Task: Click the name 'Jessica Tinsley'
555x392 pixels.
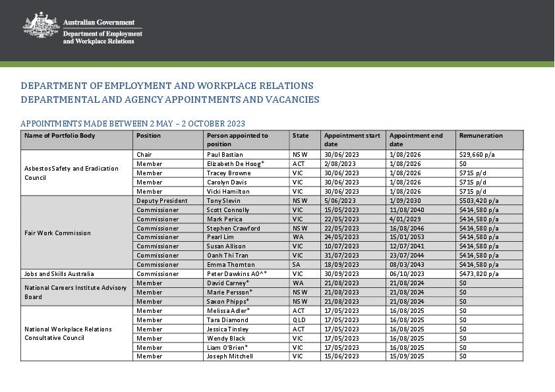Action: click(x=227, y=329)
